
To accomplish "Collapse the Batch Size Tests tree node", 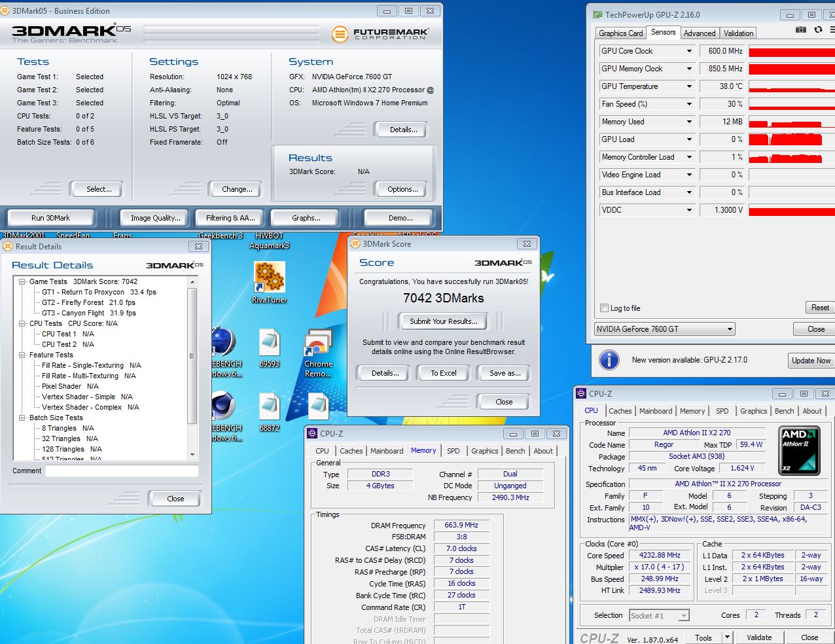I will (x=22, y=418).
